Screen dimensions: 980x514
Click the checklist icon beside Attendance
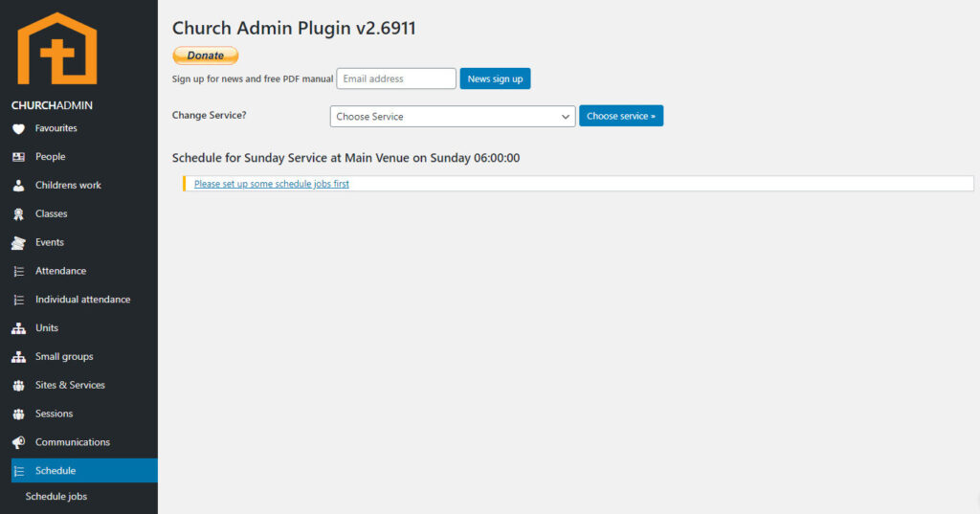(18, 272)
